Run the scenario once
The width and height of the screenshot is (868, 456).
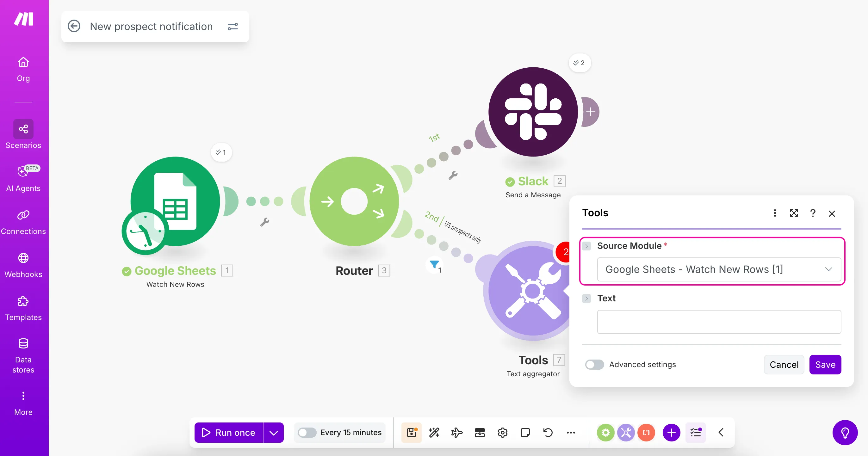(229, 432)
